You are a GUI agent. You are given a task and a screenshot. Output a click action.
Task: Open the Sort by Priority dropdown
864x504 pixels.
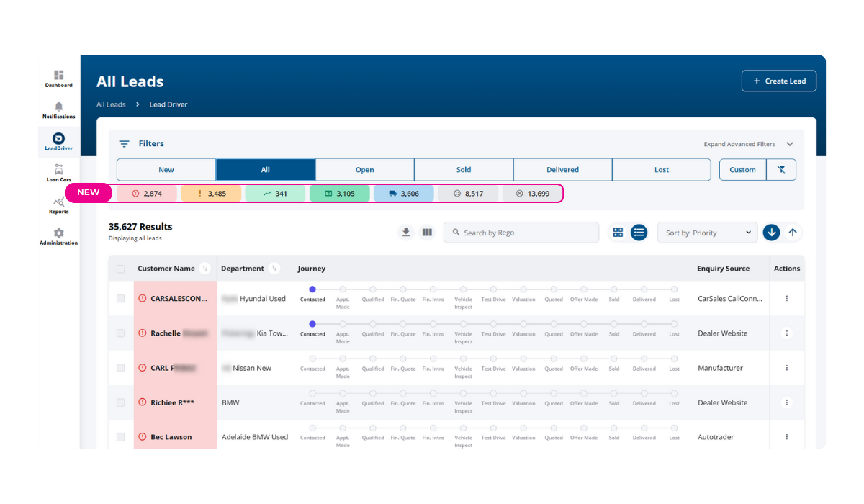707,233
